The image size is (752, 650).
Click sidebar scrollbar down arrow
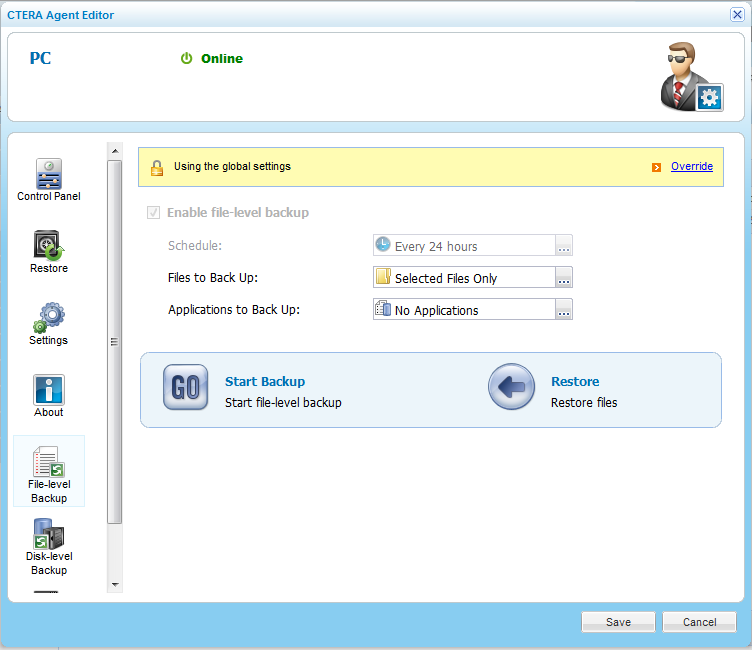[x=115, y=584]
